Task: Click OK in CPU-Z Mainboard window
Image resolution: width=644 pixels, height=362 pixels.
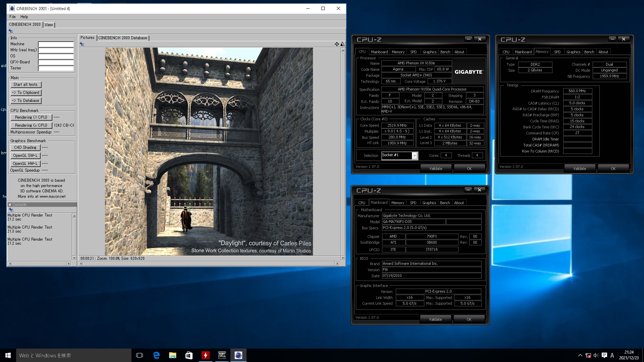Action: (469, 319)
